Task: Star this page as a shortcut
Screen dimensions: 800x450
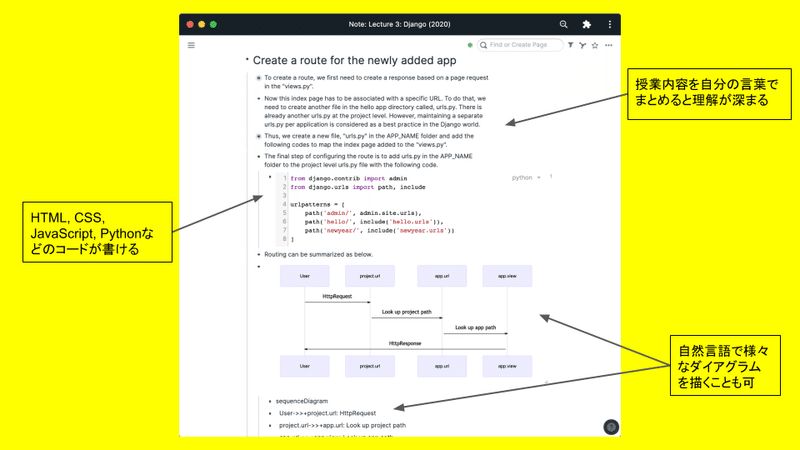Action: (595, 45)
